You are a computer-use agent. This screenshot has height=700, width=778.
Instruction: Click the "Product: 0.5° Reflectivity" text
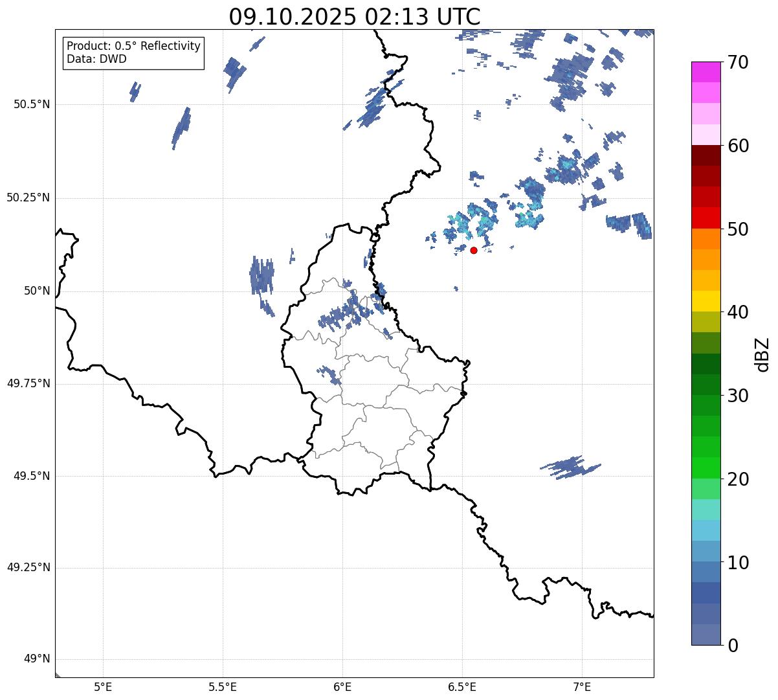133,47
